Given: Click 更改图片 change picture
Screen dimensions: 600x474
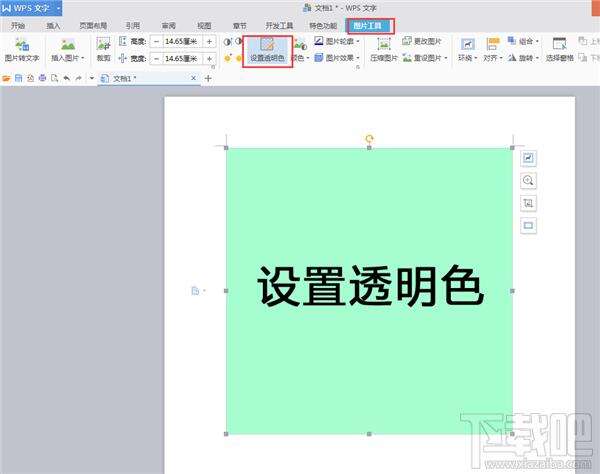Looking at the screenshot, I should pos(422,41).
